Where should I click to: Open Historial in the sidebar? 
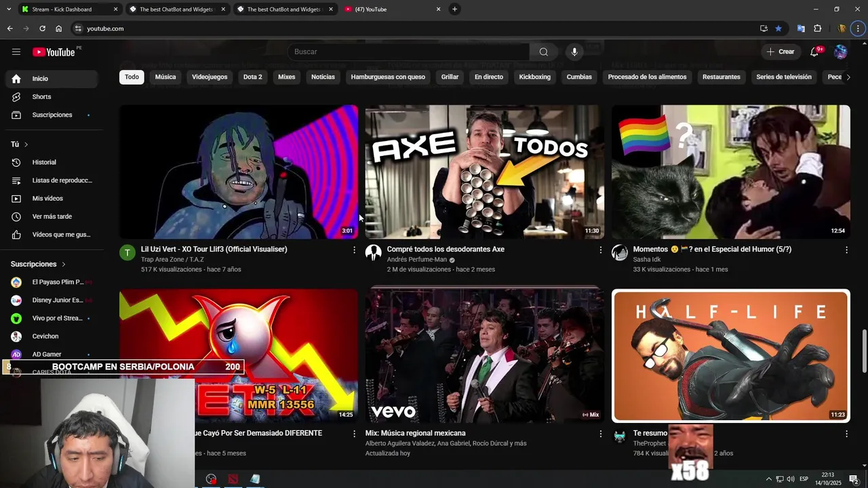pyautogui.click(x=52, y=163)
